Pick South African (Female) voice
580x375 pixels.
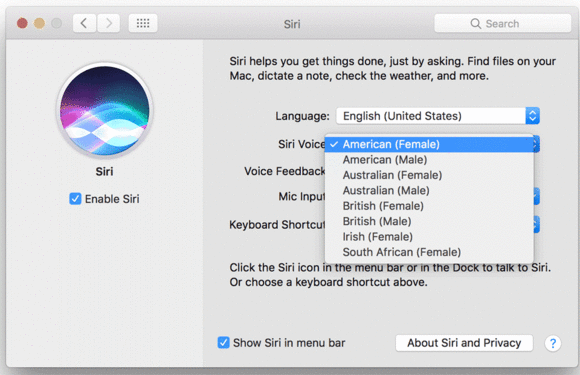(429, 252)
